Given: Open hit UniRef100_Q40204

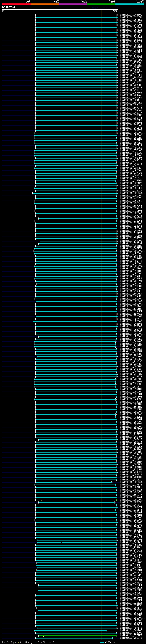Looking at the screenshot, I should (x=131, y=37).
